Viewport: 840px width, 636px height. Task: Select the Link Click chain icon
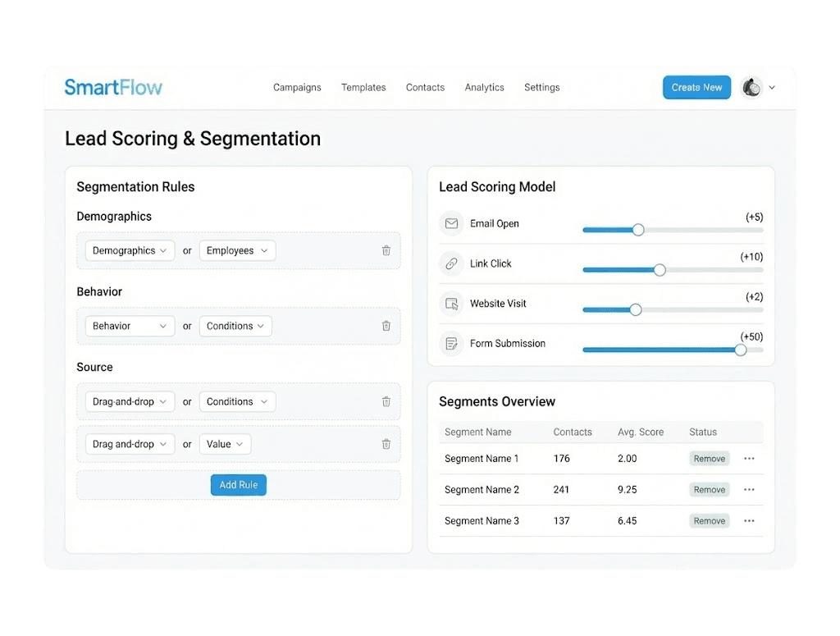coord(451,263)
